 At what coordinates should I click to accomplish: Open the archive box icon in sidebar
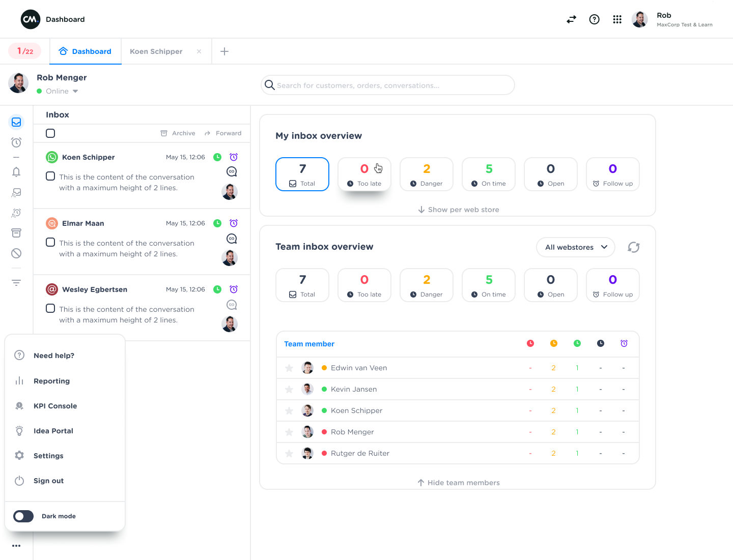[x=16, y=232]
